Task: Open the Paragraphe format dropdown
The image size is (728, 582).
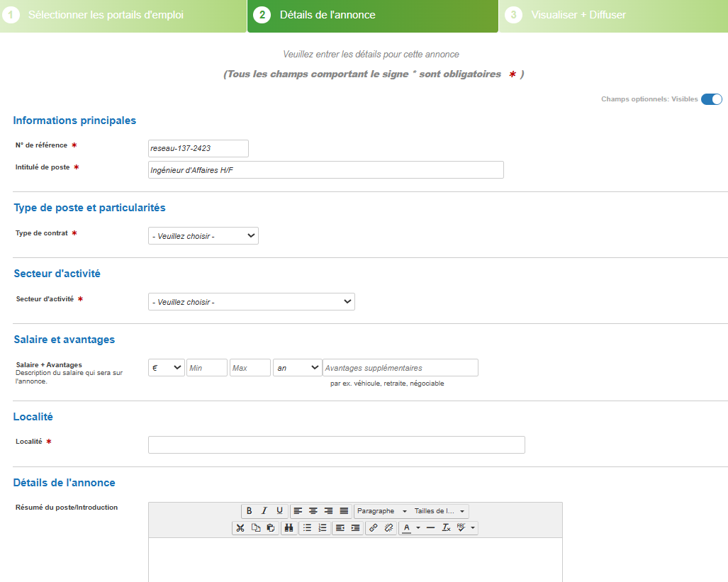Action: click(382, 511)
